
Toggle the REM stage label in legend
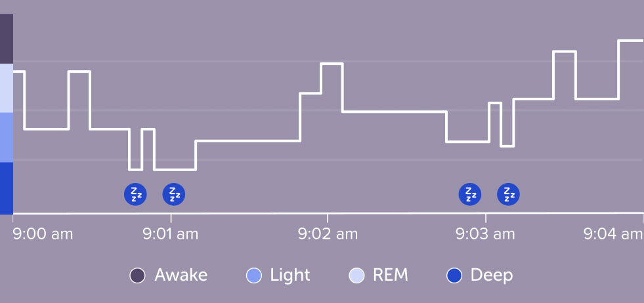tap(390, 275)
